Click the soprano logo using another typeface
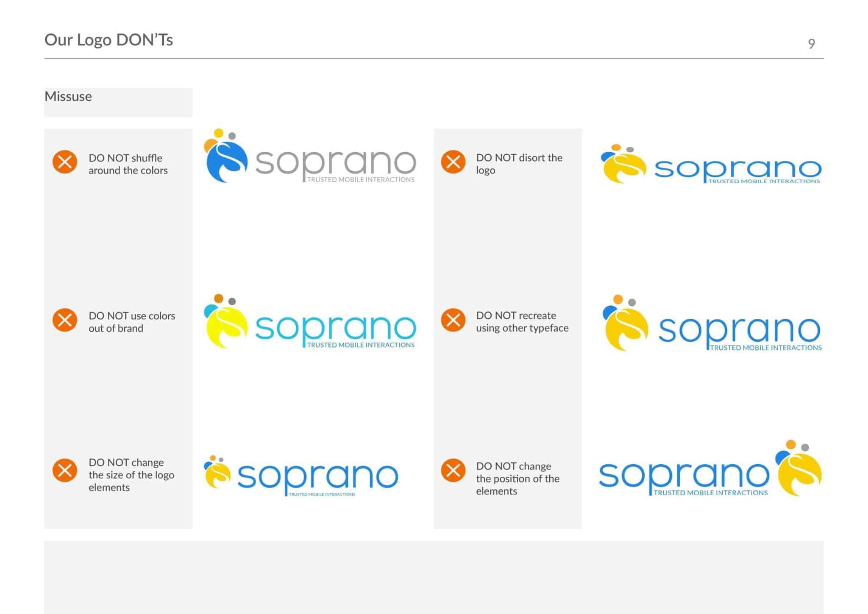Screen dimensions: 868x614 (712, 323)
